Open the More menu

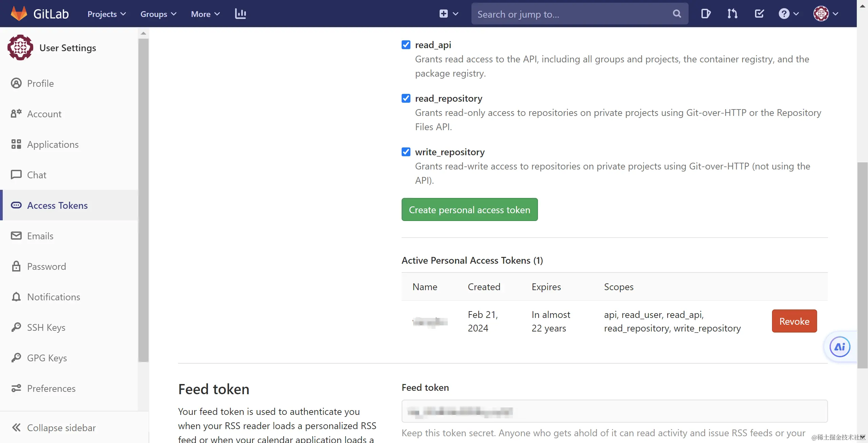pos(205,14)
